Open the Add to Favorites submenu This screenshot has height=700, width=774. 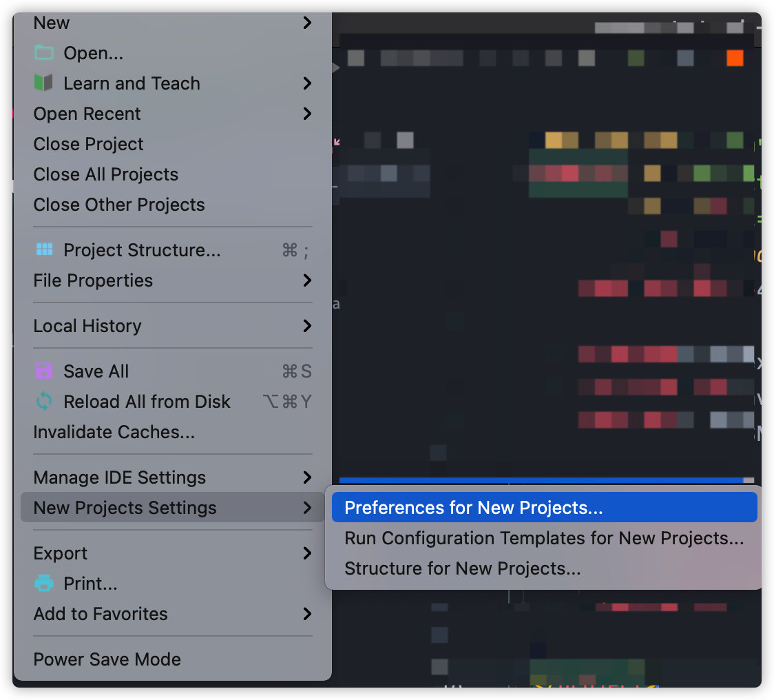(x=101, y=614)
